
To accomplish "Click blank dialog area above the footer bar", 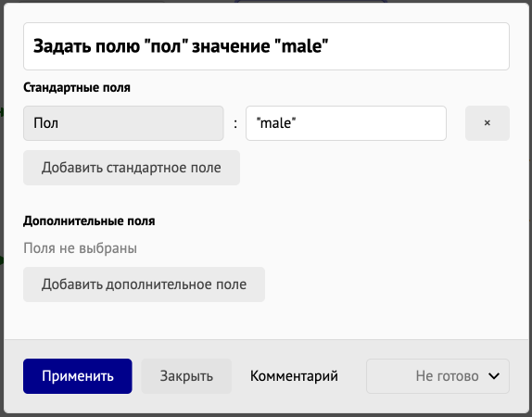I will coord(266,321).
